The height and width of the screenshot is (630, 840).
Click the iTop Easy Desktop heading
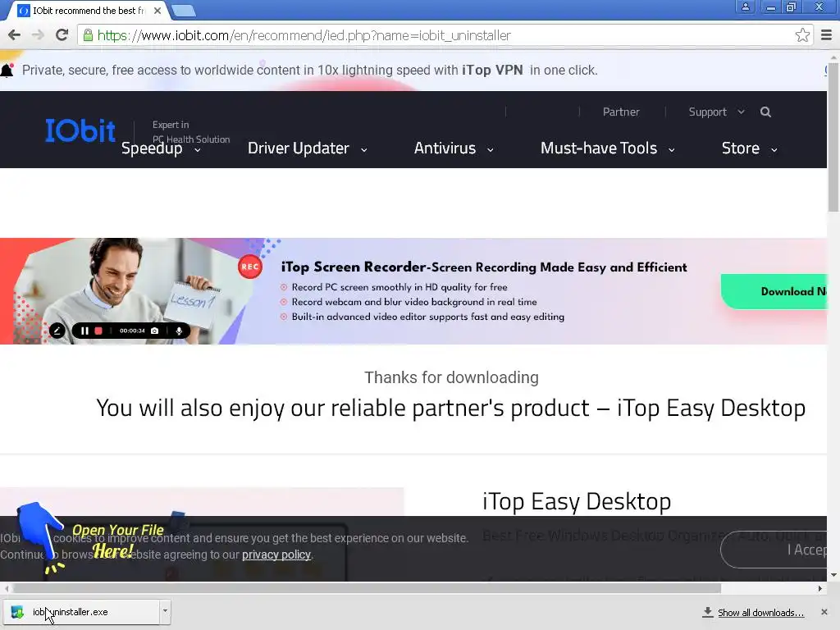click(577, 502)
